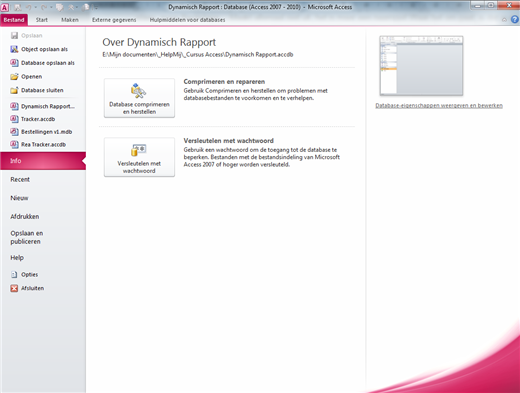Viewport: 520px width, 393px height.
Task: Click Database opslaan als label
Action: [48, 63]
